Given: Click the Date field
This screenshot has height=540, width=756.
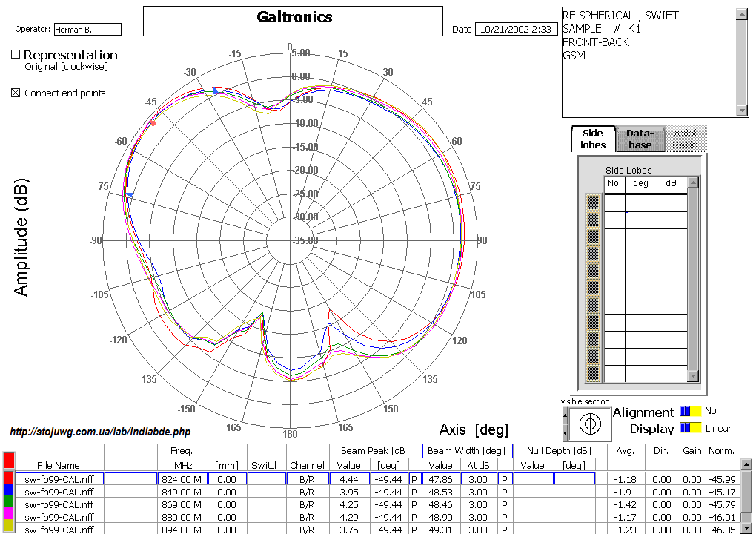Looking at the screenshot, I should coord(516,29).
